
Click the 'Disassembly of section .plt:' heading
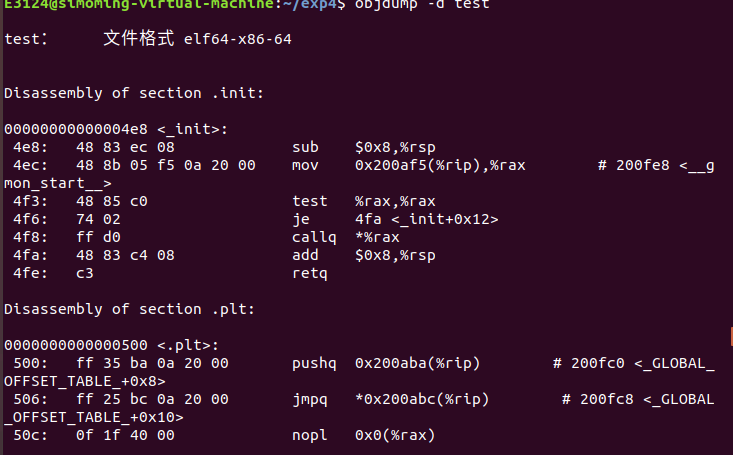pos(129,309)
